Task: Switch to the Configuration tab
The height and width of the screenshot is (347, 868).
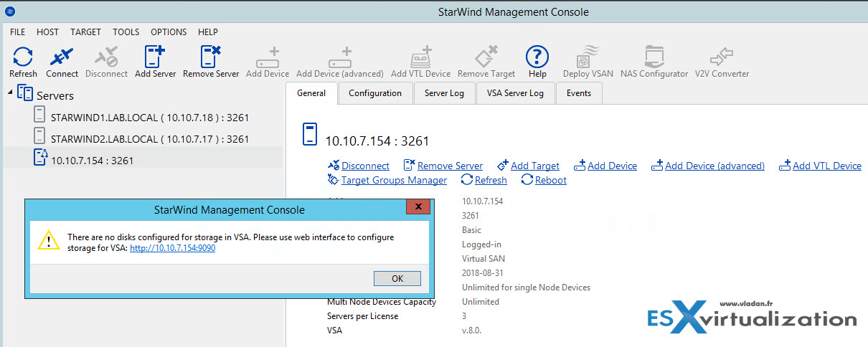Action: (x=375, y=93)
